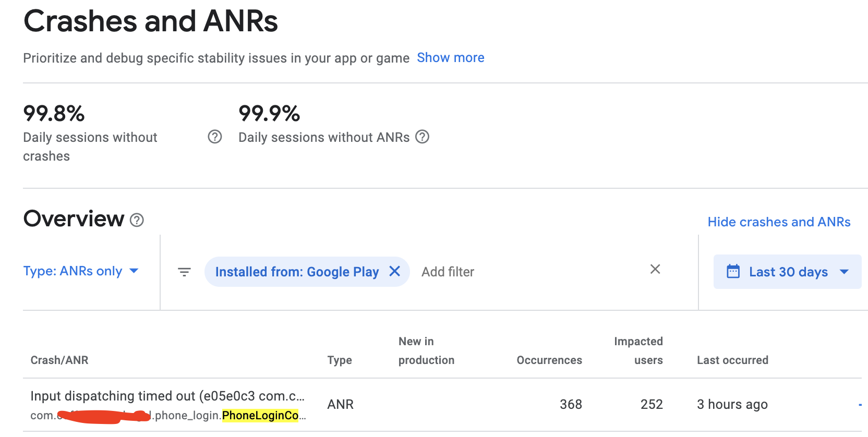Click the filter list icon

184,272
